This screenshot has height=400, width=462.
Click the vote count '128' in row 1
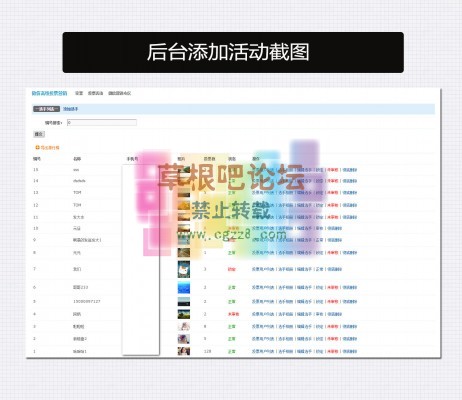(x=207, y=351)
